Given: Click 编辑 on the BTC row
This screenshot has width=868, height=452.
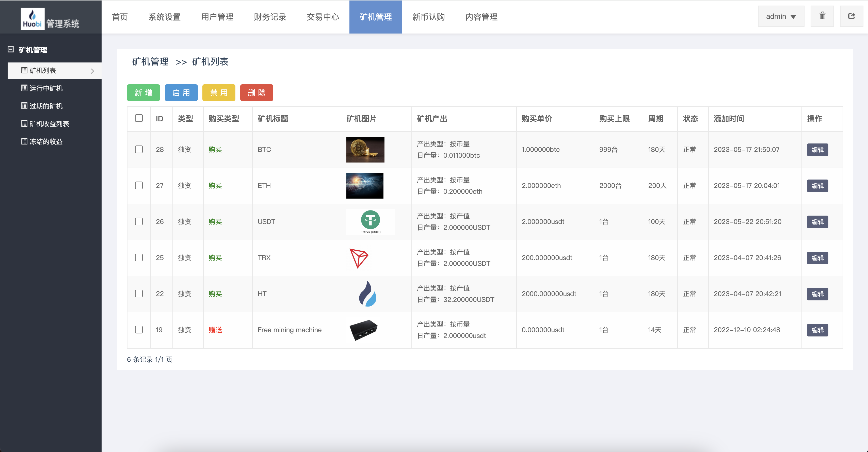Looking at the screenshot, I should point(818,150).
